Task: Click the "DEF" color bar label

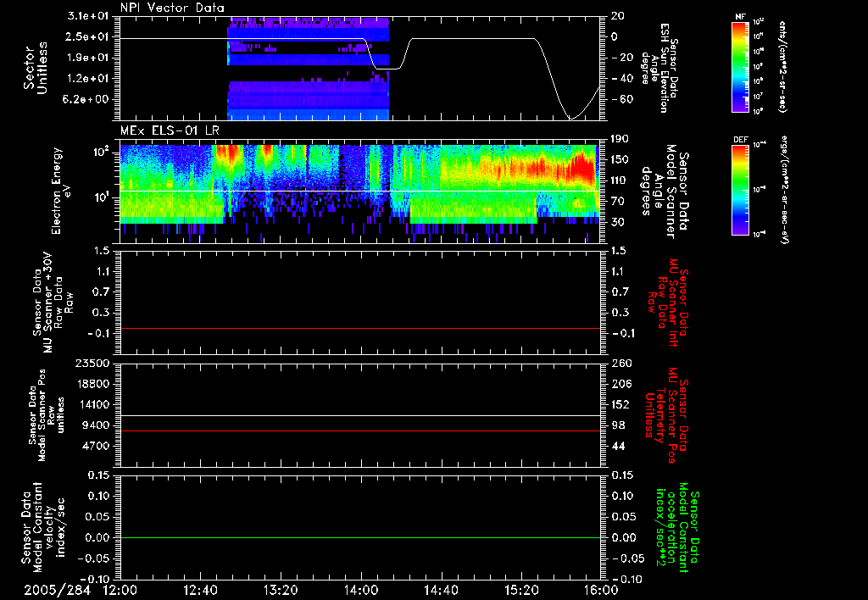Action: tap(740, 140)
